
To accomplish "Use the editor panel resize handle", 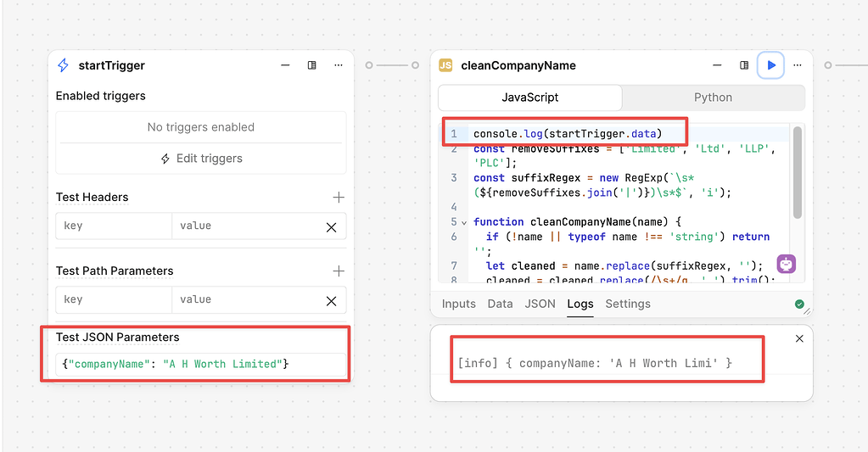I will tap(807, 311).
